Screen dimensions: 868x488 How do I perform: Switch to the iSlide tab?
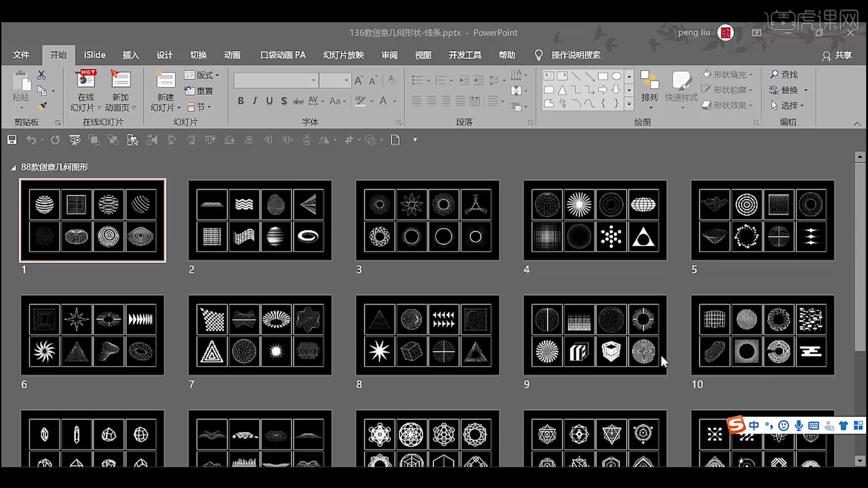point(94,55)
